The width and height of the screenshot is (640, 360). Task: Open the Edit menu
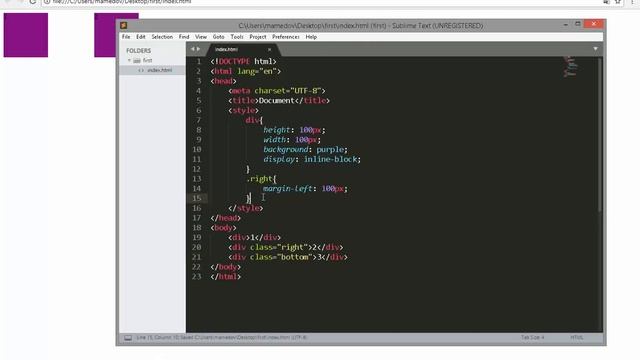[x=141, y=37]
